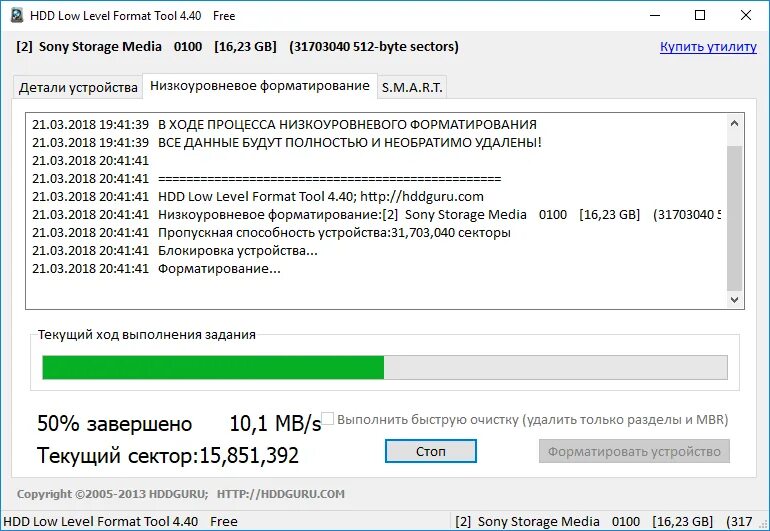Switch to the Низкоуровневое форматирование tab
The height and width of the screenshot is (531, 770).
[x=260, y=86]
